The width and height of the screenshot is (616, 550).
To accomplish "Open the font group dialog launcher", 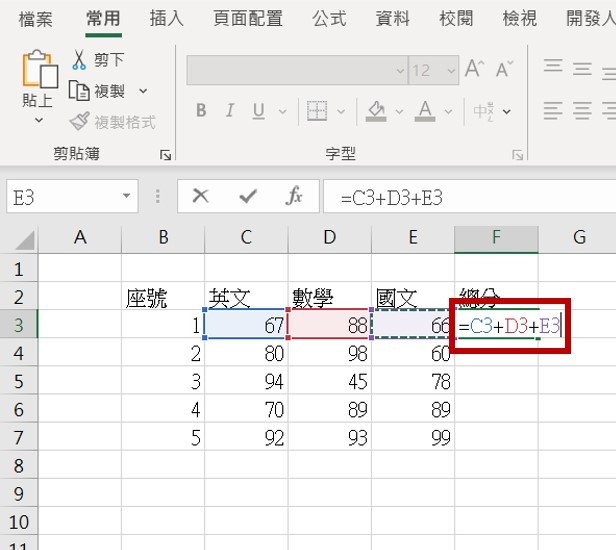I will pyautogui.click(x=517, y=155).
